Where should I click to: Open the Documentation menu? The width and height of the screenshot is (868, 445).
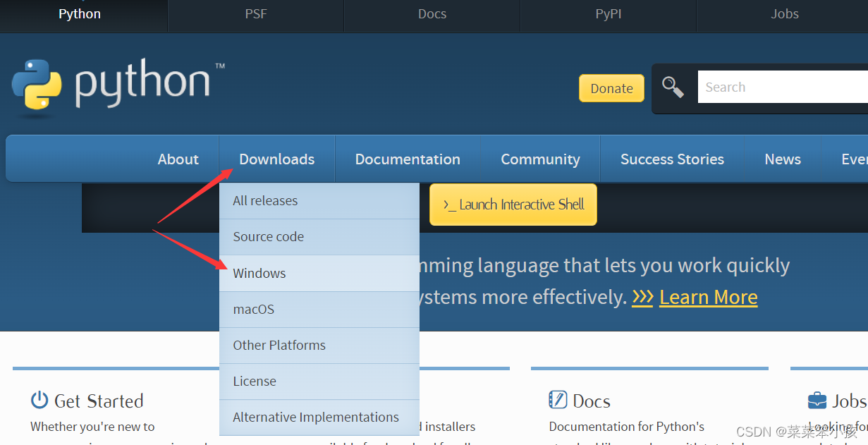408,159
